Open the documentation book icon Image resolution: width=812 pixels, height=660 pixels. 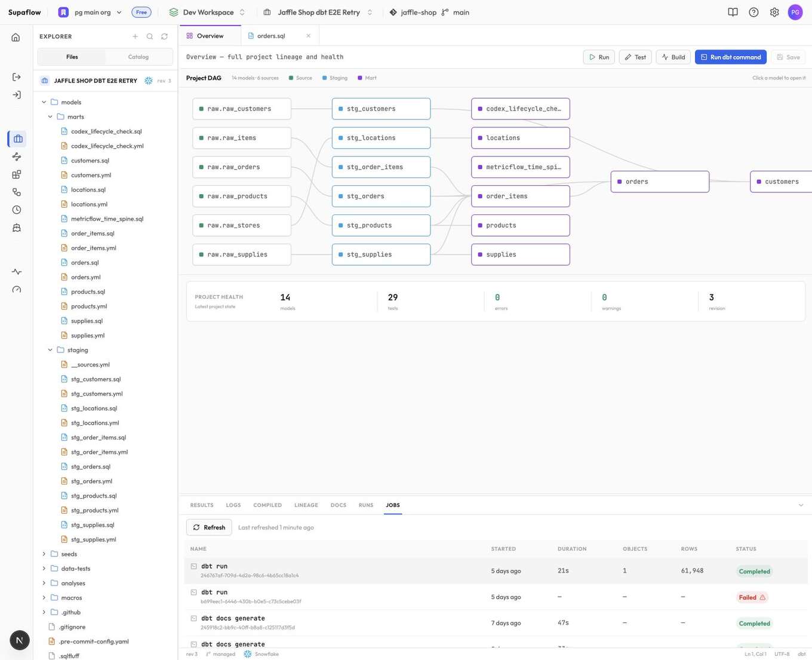click(733, 12)
